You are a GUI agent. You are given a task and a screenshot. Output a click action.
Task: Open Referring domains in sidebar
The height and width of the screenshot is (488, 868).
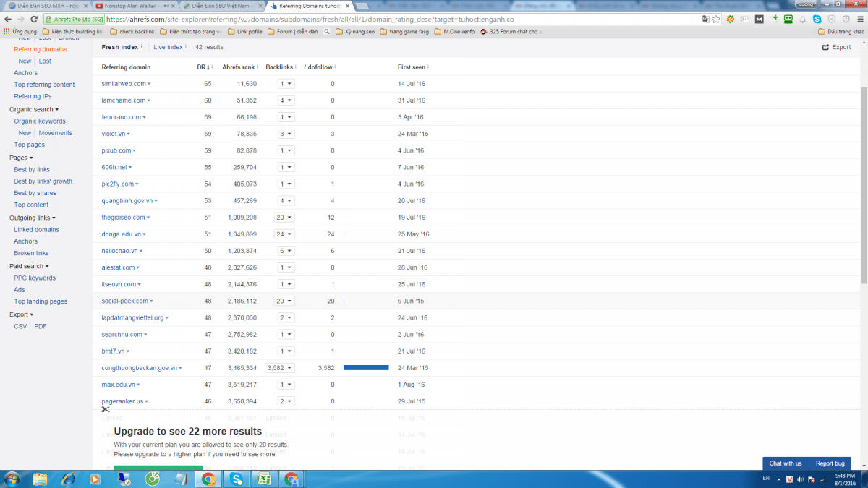point(41,49)
